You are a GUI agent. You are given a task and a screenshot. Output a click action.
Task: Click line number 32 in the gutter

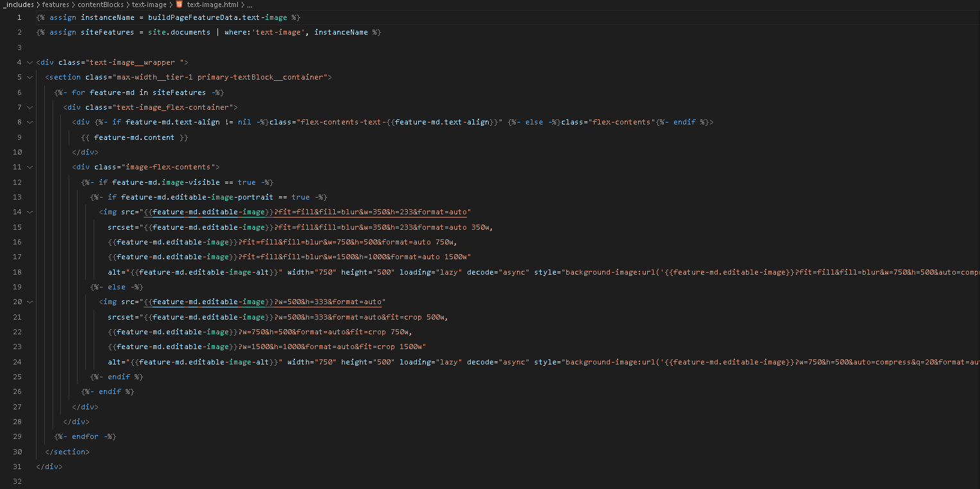(17, 481)
